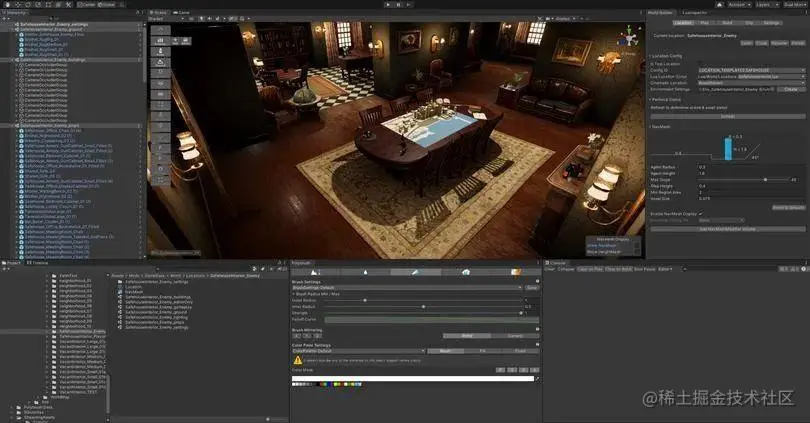Select SafehouseInterior_Enemy_lighting in Project panel
810x423 pixels.
click(157, 317)
